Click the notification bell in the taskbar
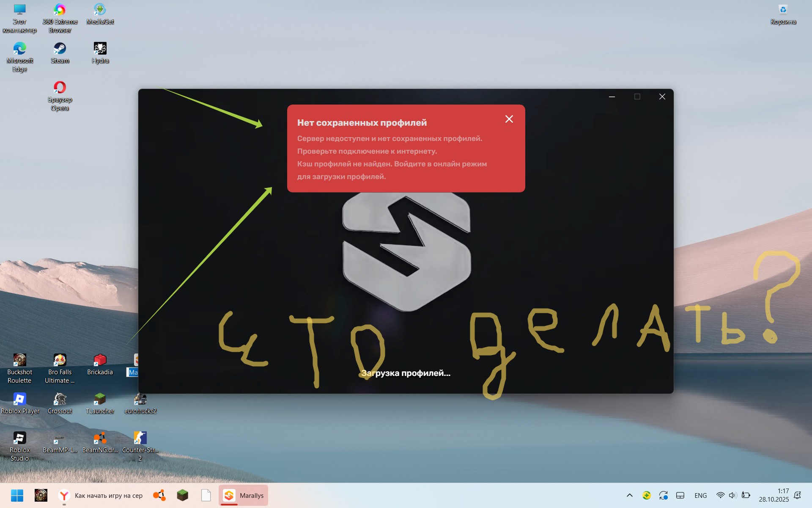The image size is (812, 508). click(x=798, y=495)
